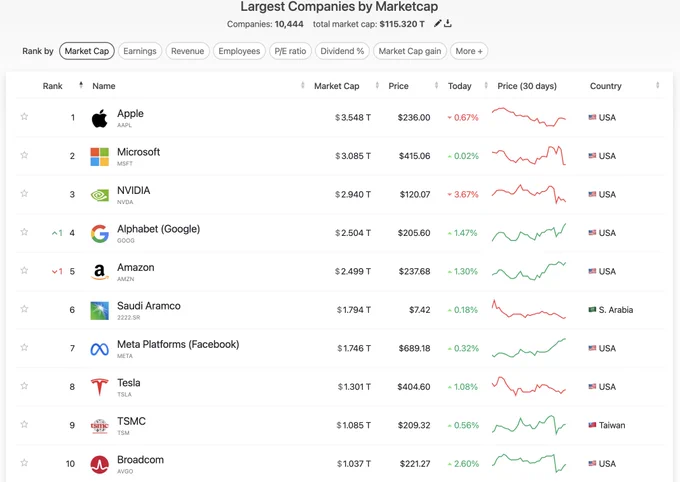
Task: Click the Saudi Aramco logo icon
Action: point(99,311)
